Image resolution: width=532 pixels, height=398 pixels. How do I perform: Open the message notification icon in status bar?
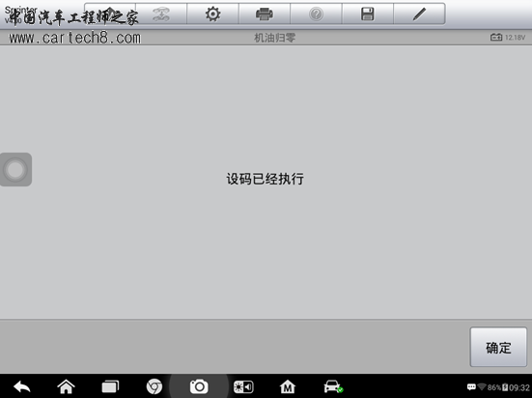471,387
